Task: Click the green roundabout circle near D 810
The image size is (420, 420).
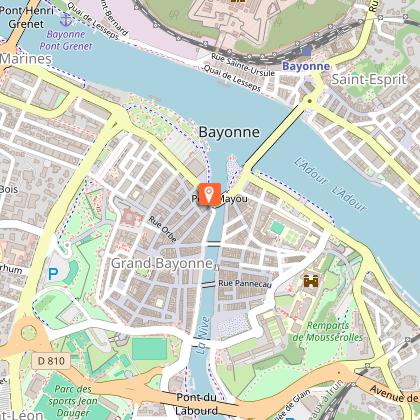Action: click(28, 333)
